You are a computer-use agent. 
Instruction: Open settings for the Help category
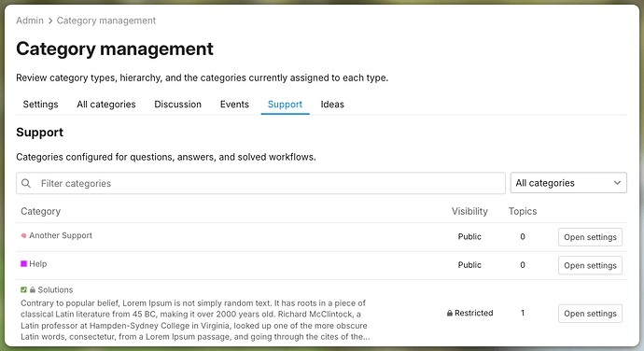click(x=590, y=265)
